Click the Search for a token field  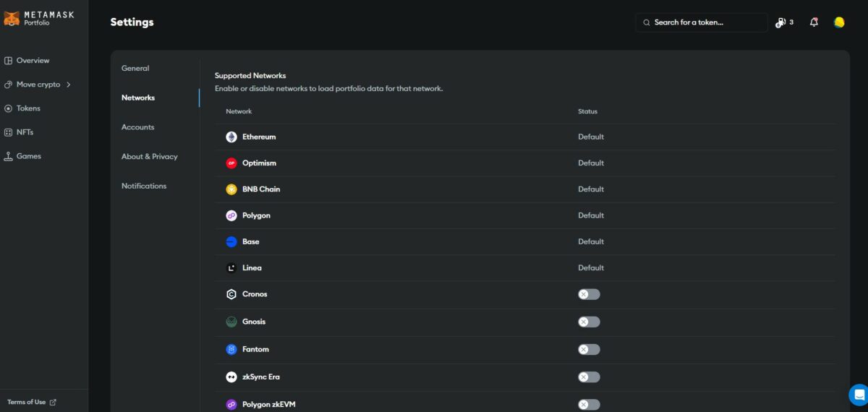pyautogui.click(x=705, y=22)
